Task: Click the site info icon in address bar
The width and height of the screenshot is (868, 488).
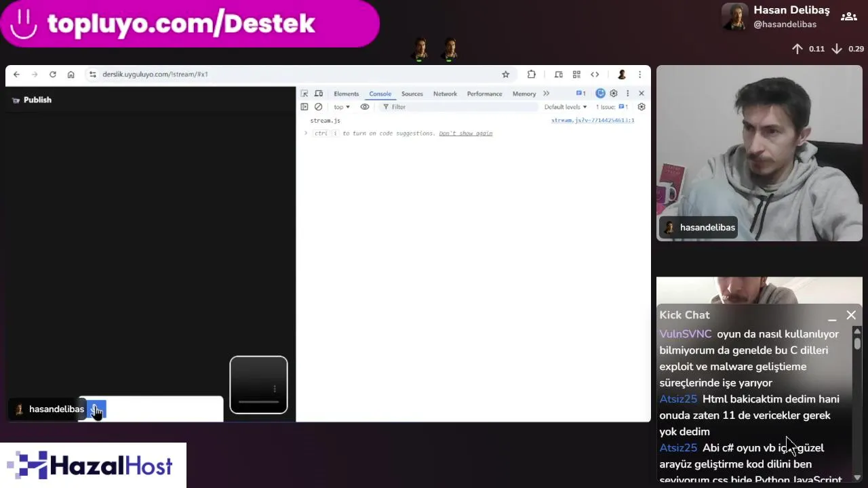Action: point(93,75)
